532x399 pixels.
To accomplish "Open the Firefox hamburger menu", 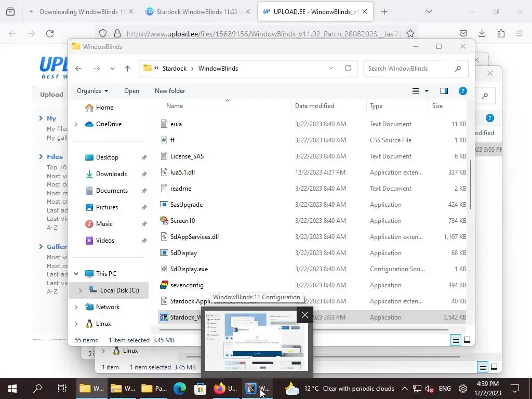I will pos(520,33).
